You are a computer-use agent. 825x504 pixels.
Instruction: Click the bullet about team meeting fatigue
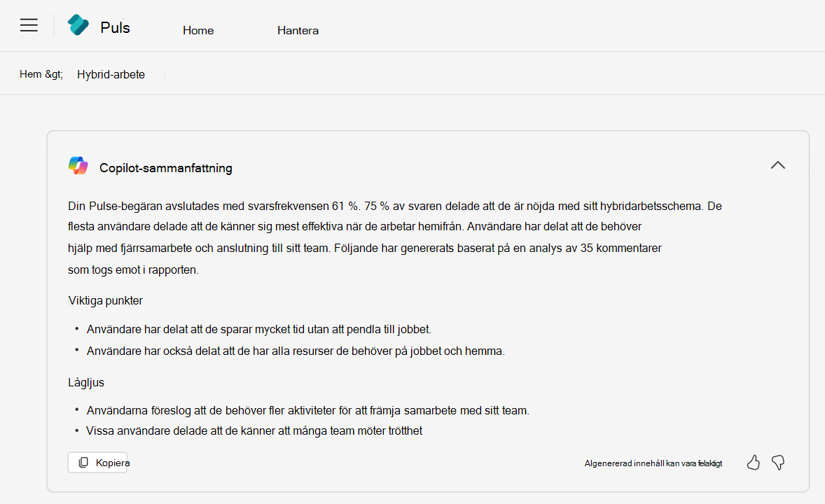pyautogui.click(x=254, y=430)
